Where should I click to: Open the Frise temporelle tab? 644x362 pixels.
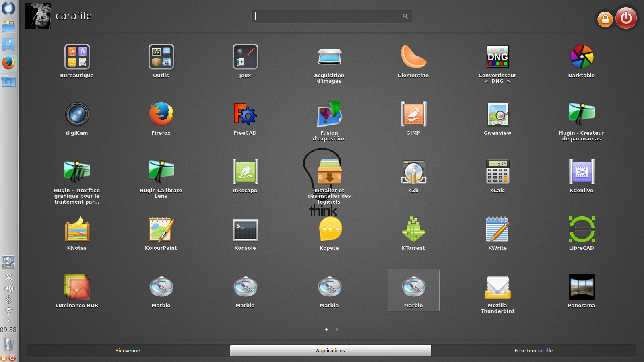[534, 351]
